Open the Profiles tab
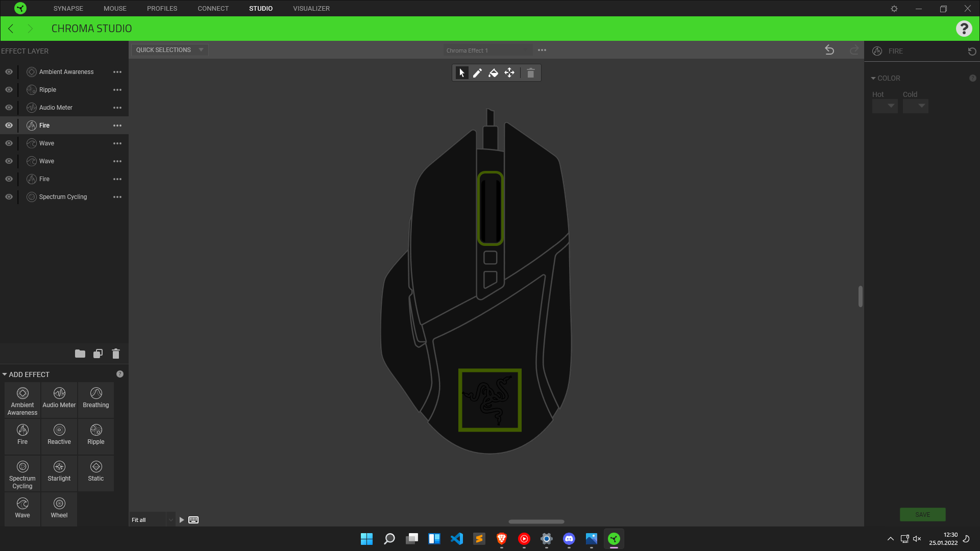 [x=162, y=9]
